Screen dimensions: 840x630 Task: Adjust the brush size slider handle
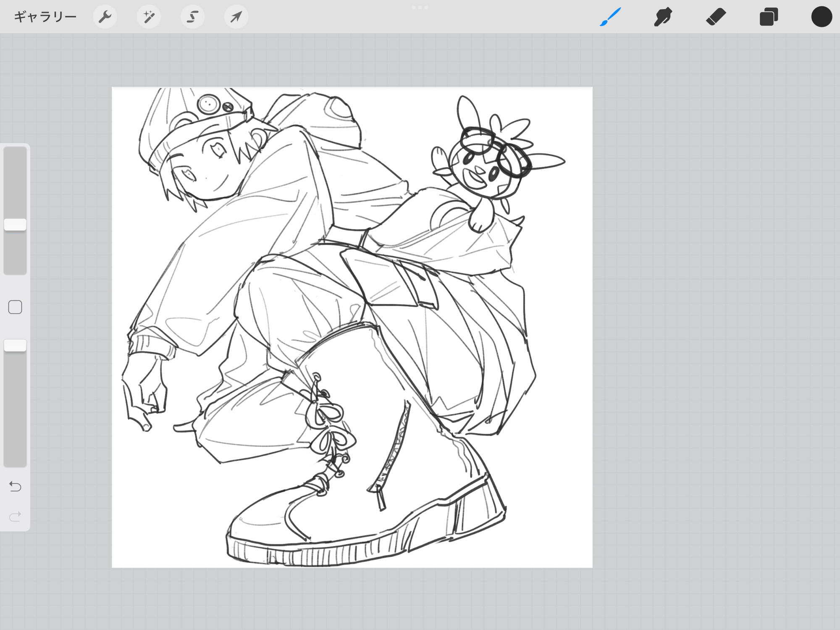pos(15,224)
